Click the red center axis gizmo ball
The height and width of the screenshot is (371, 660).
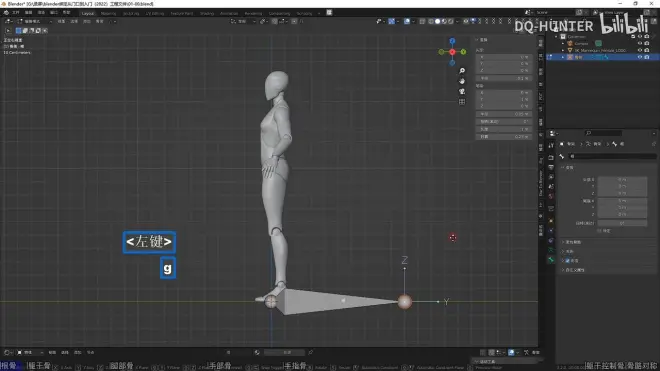[x=452, y=52]
